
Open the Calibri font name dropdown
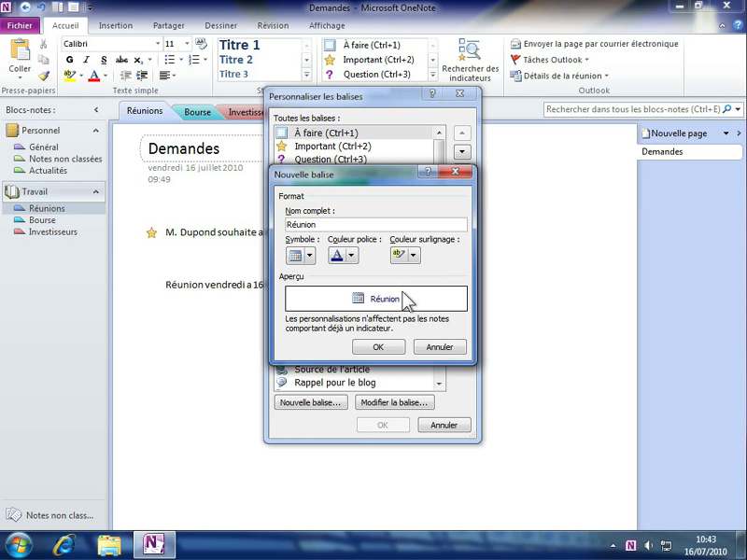[158, 44]
